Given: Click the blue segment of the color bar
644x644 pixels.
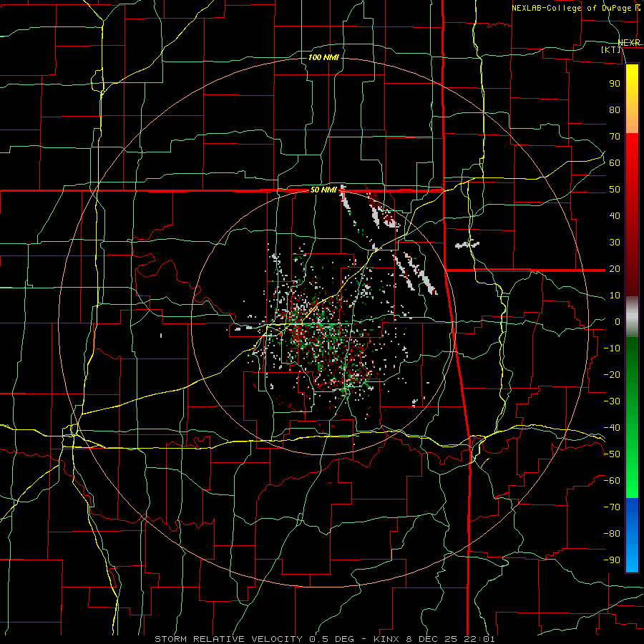Looking at the screenshot, I should pyautogui.click(x=632, y=535).
